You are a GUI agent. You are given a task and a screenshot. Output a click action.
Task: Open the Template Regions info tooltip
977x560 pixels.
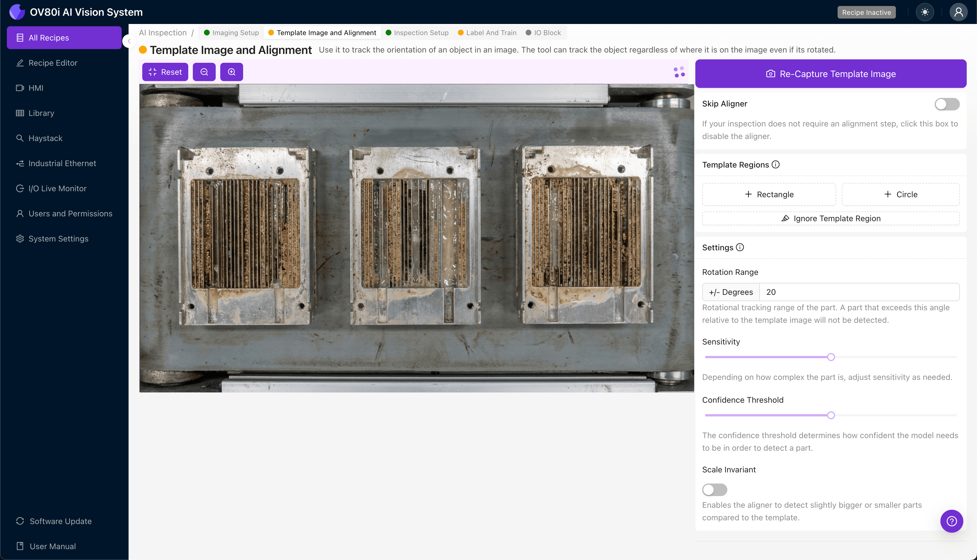point(775,164)
